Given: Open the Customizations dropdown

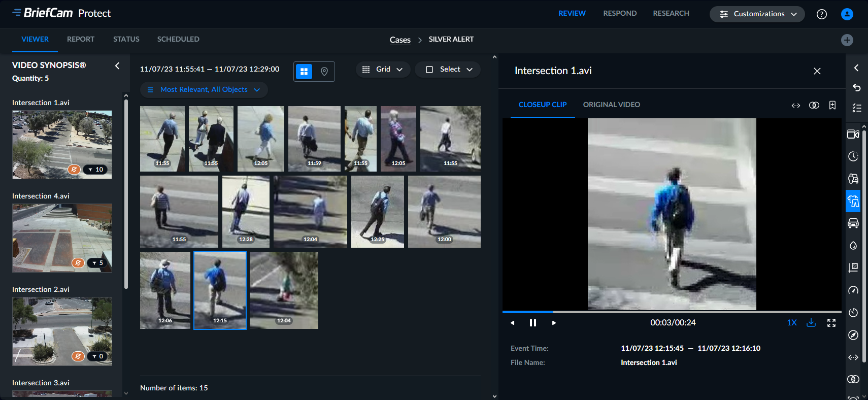Looking at the screenshot, I should 757,14.
